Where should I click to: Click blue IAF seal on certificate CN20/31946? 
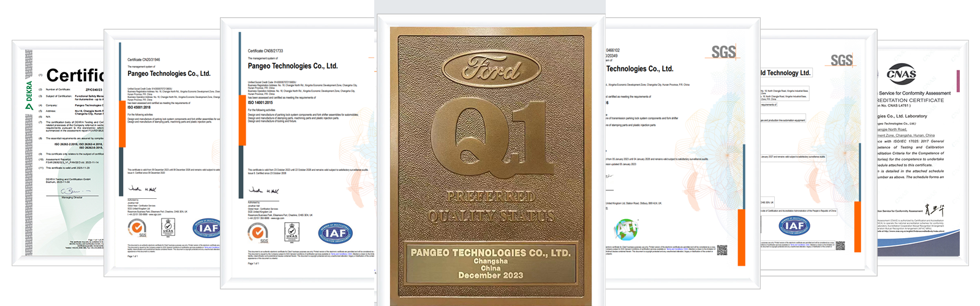click(x=207, y=229)
